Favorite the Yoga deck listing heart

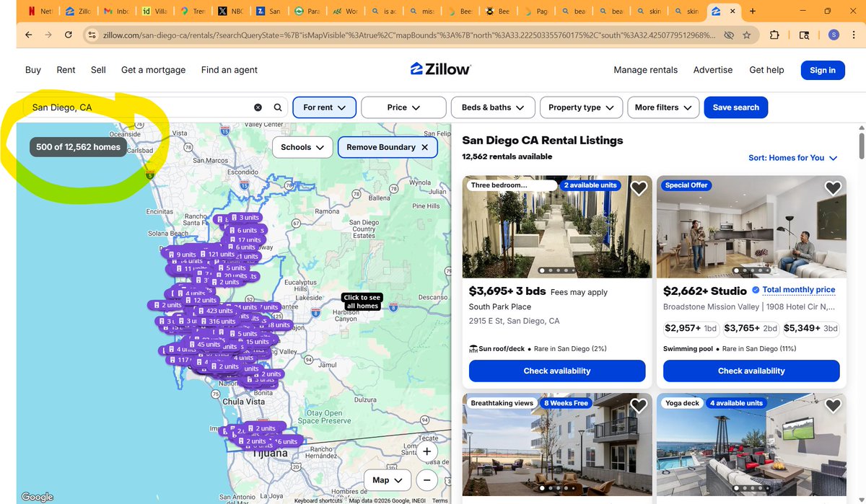click(x=833, y=406)
